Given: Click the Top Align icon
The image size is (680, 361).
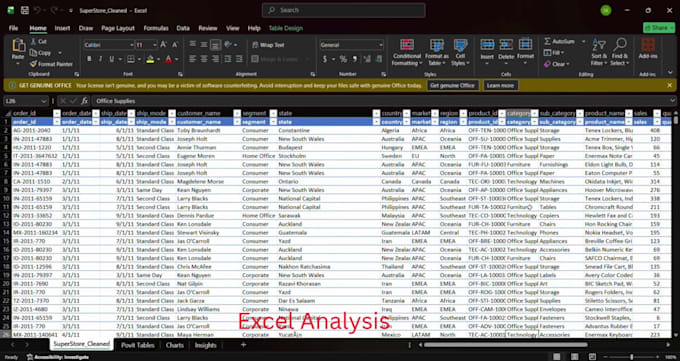Looking at the screenshot, I should tap(193, 45).
